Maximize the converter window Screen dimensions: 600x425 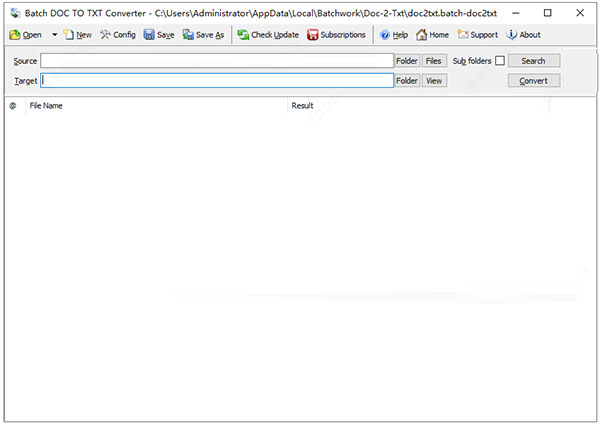(548, 13)
